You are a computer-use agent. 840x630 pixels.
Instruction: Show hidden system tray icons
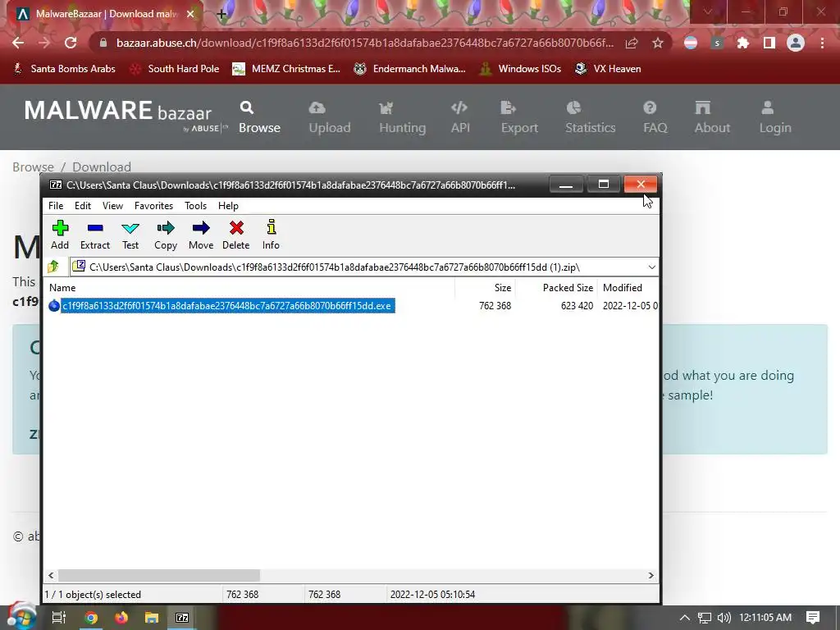pos(685,618)
